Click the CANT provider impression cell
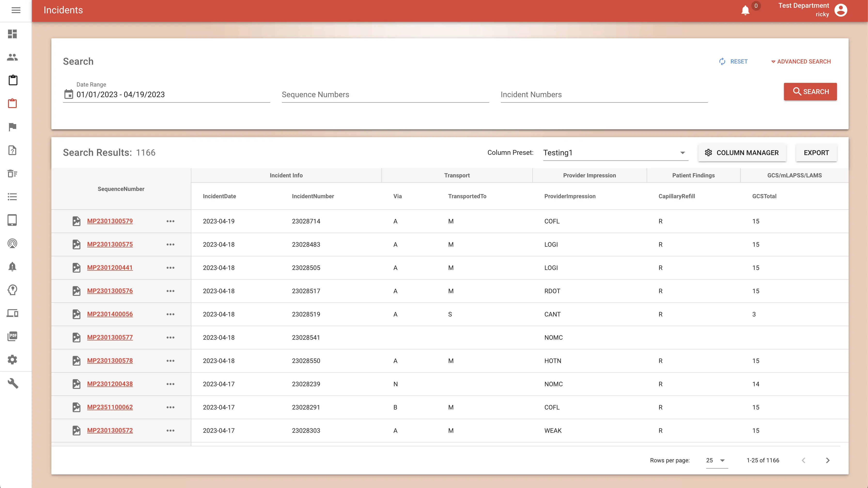The image size is (868, 488). point(552,314)
